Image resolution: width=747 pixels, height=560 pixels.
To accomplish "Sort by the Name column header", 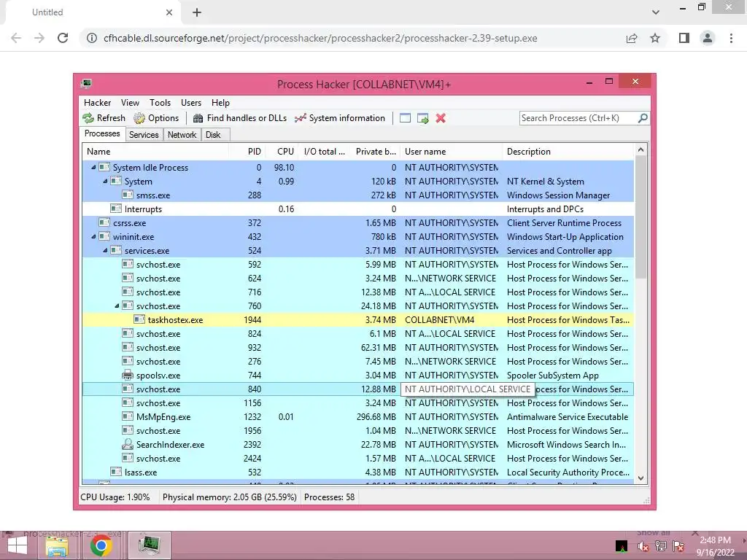I will coord(155,152).
